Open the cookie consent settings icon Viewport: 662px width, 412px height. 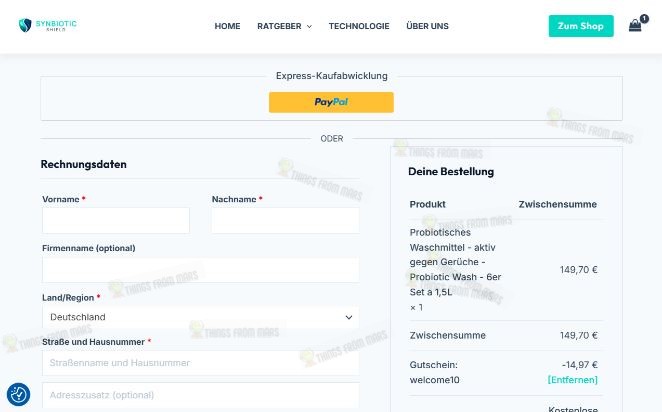(18, 394)
